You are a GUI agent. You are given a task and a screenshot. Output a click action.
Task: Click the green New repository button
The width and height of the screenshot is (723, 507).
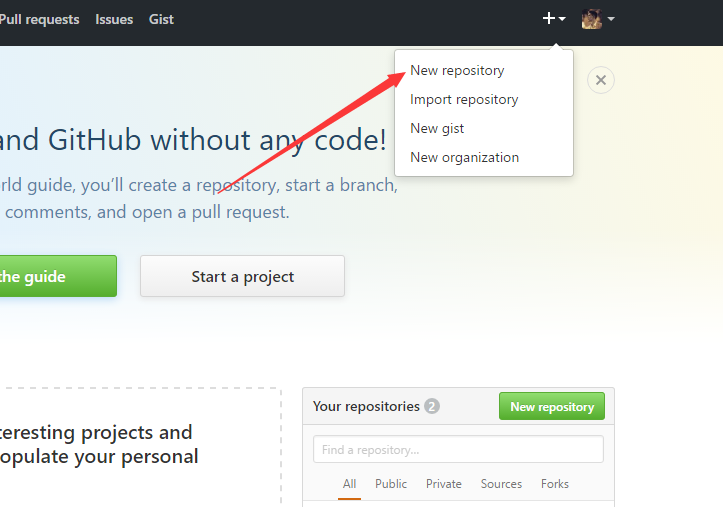click(x=552, y=406)
